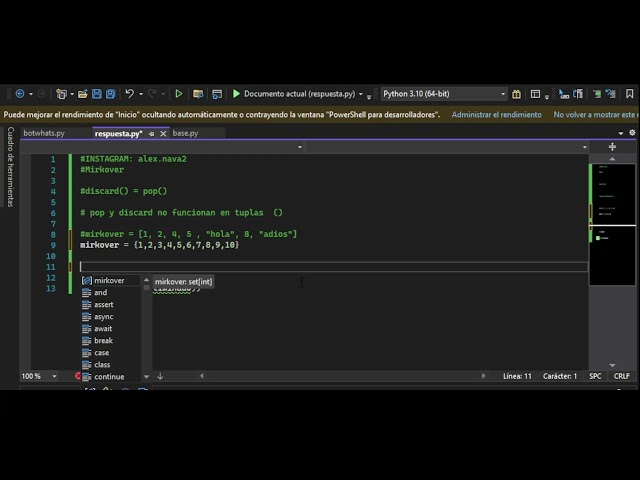Click the window layout icon
Image resolution: width=640 pixels, height=480 pixels.
[535, 94]
